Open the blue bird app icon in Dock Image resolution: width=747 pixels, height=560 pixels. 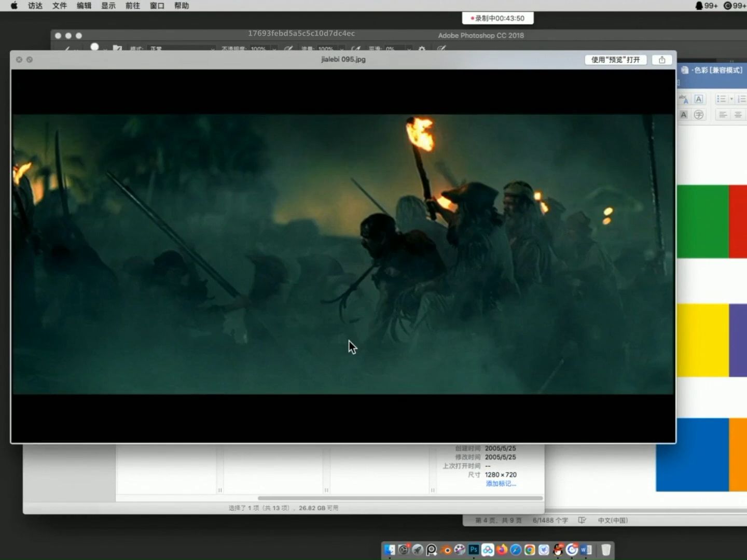coord(544,550)
